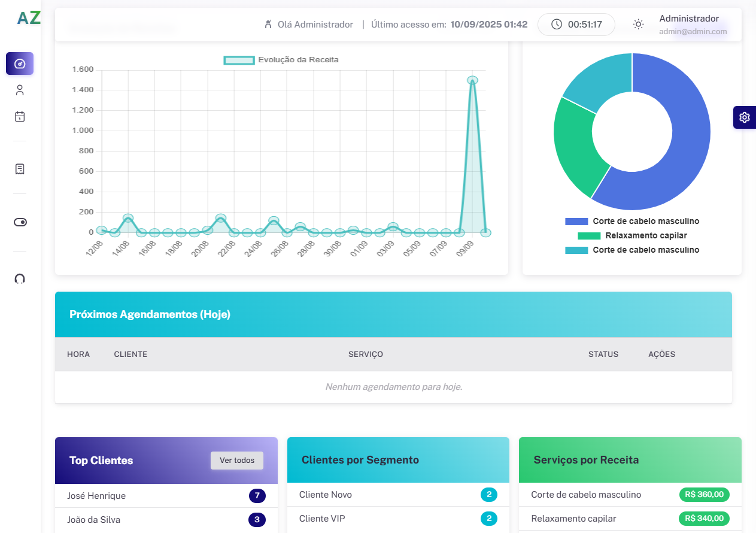
Task: Click the peak data point on revenue chart
Action: pyautogui.click(x=472, y=80)
